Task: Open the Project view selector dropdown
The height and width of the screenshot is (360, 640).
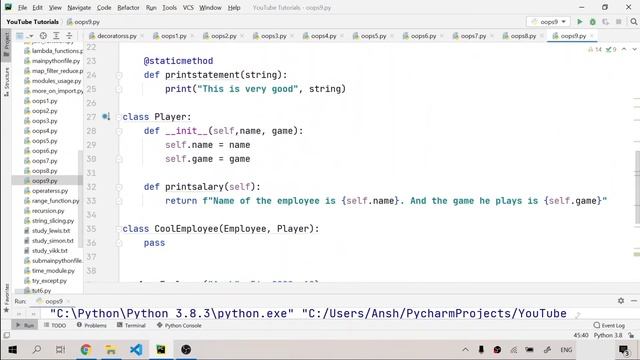Action: (24, 36)
